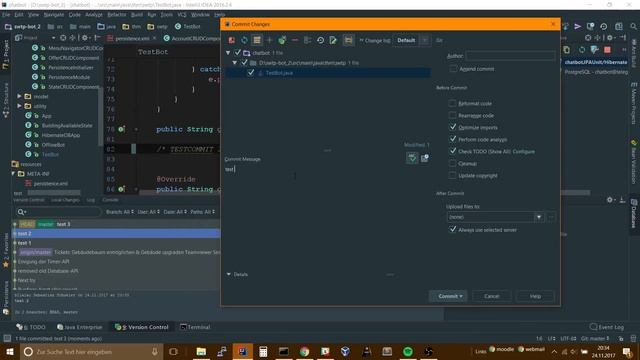Image resolution: width=640 pixels, height=360 pixels.
Task: Click microphone icon in taskbar search
Action: pyautogui.click(x=155, y=351)
